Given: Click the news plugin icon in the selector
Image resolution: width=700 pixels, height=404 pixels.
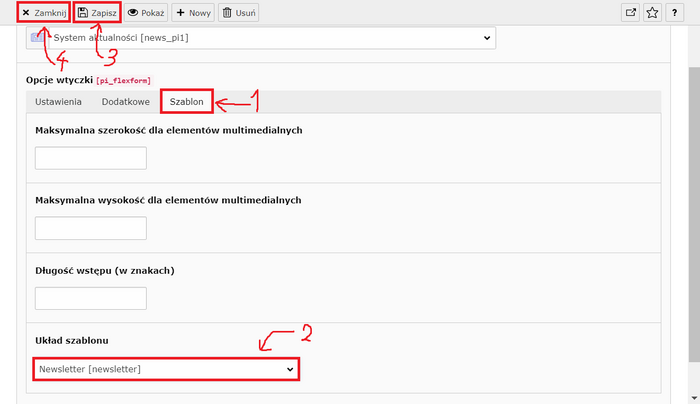Looking at the screenshot, I should coord(38,37).
